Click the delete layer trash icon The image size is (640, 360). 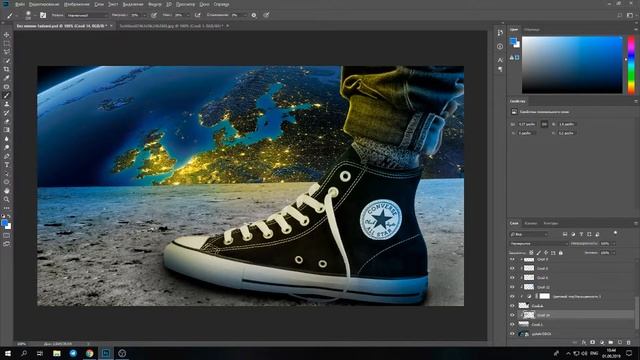628,342
